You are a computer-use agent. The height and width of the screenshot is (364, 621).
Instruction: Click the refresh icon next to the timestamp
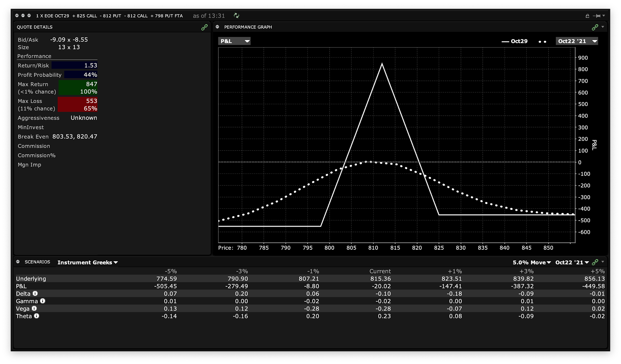[237, 15]
